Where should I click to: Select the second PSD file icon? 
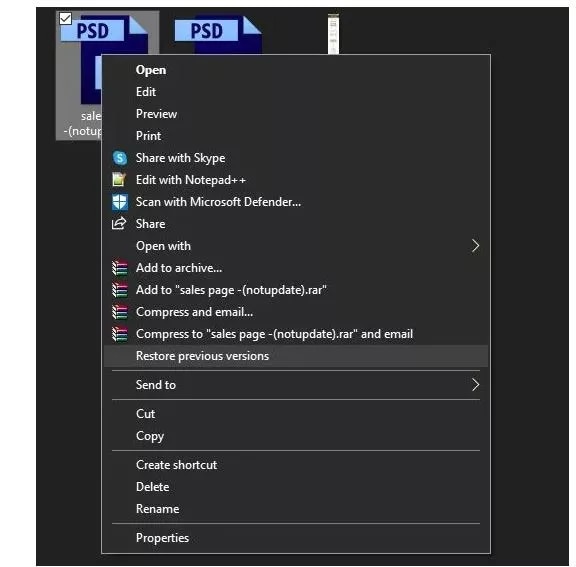coord(218,35)
